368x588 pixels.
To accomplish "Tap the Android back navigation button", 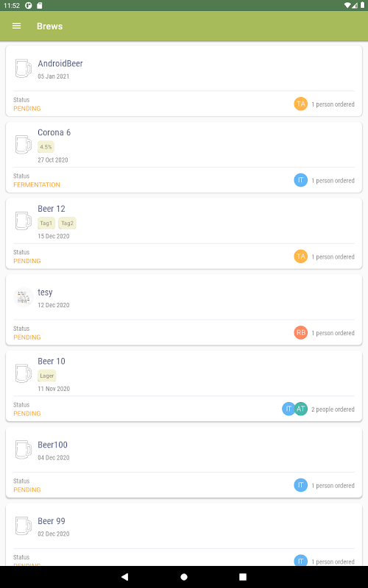I will click(124, 577).
